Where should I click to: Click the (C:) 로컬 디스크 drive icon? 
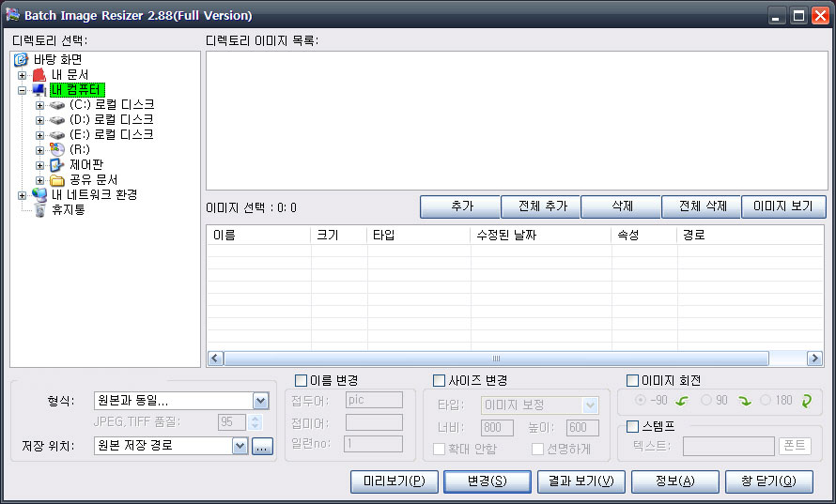57,105
